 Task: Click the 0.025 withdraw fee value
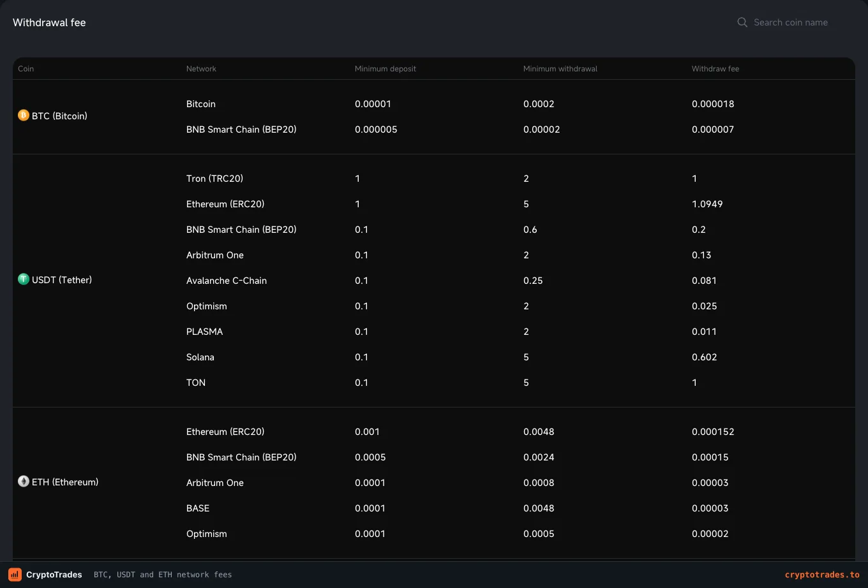coord(705,306)
